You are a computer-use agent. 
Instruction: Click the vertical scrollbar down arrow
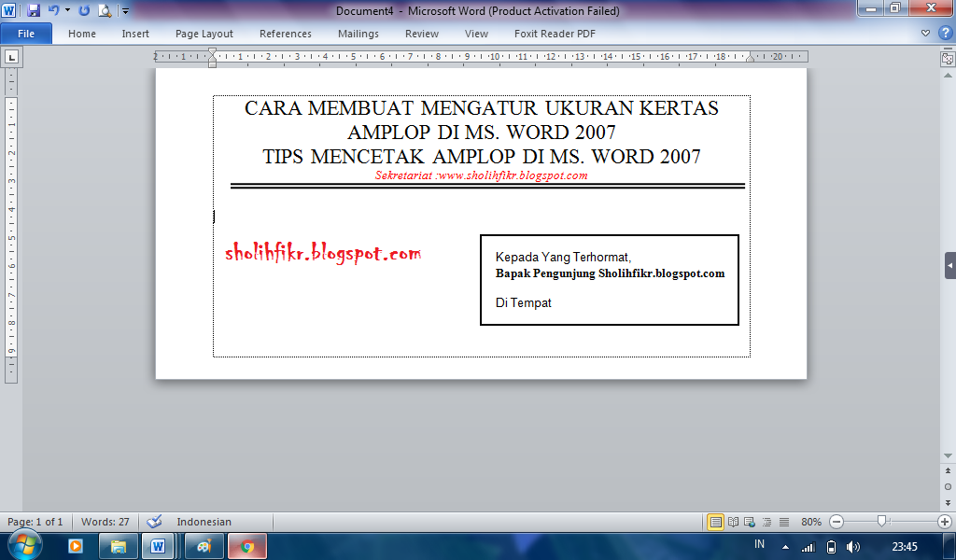[x=948, y=455]
